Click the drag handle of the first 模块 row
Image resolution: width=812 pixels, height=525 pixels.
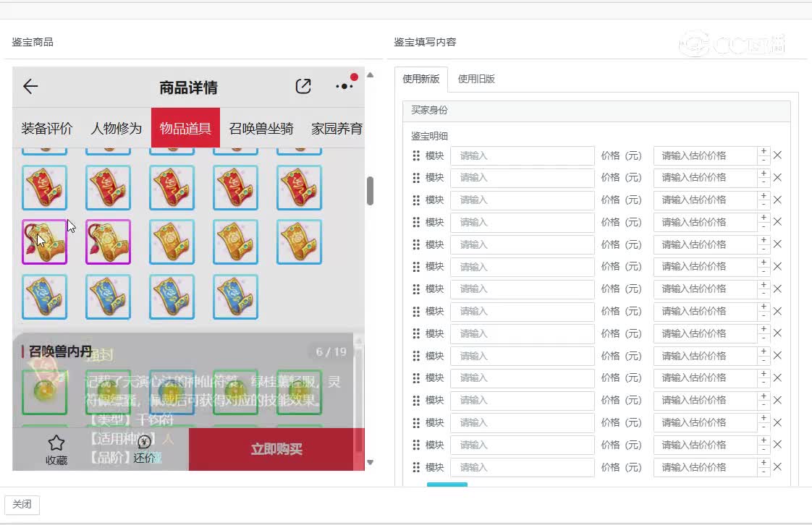pos(416,155)
